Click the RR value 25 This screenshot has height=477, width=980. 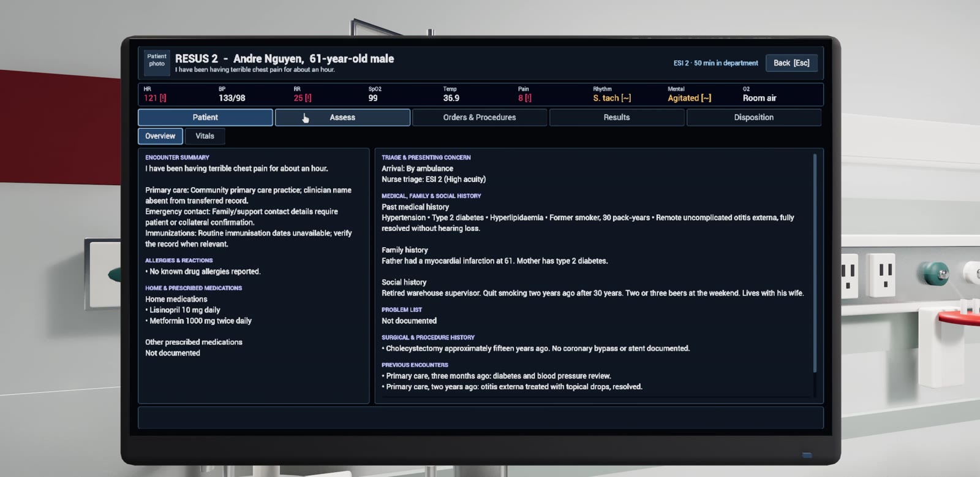[303, 98]
